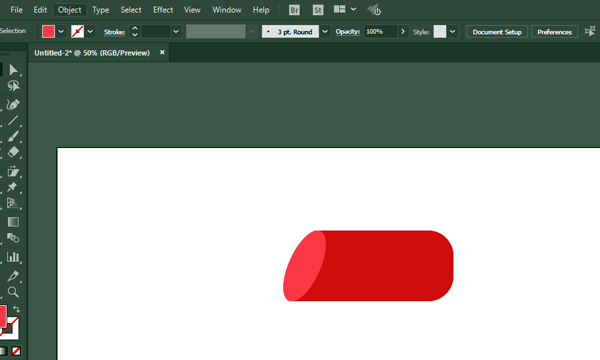Pick the Pen tool
The image size is (600, 360).
pyautogui.click(x=13, y=104)
